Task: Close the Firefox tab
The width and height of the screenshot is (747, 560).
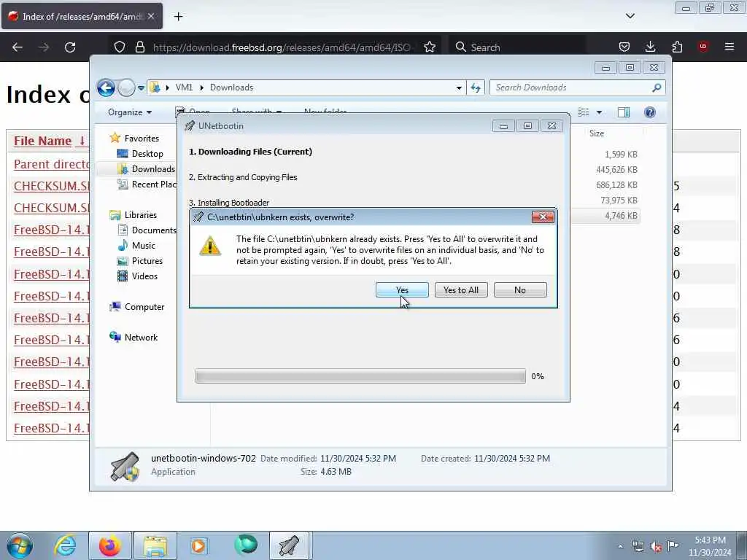Action: 151,17
